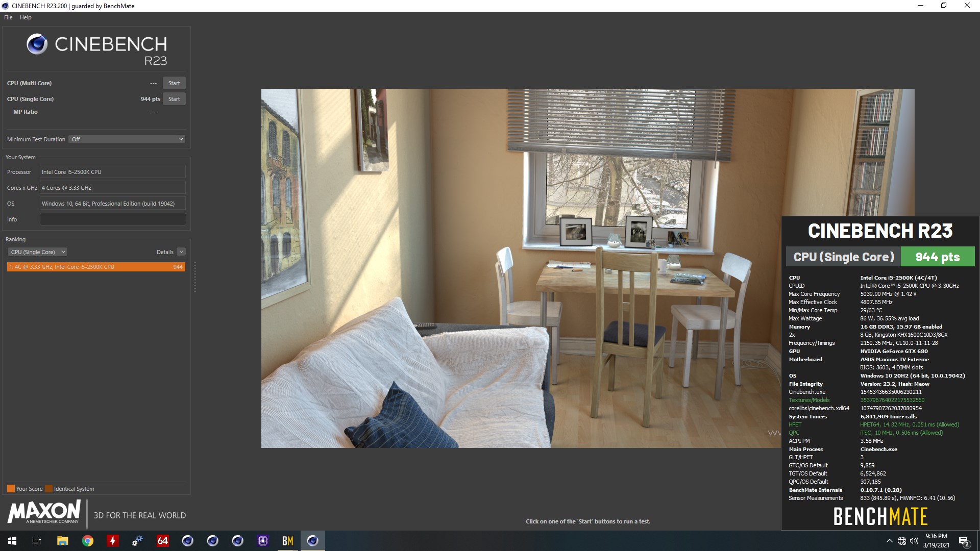980x551 pixels.
Task: Open the network status tray icon
Action: (x=902, y=541)
